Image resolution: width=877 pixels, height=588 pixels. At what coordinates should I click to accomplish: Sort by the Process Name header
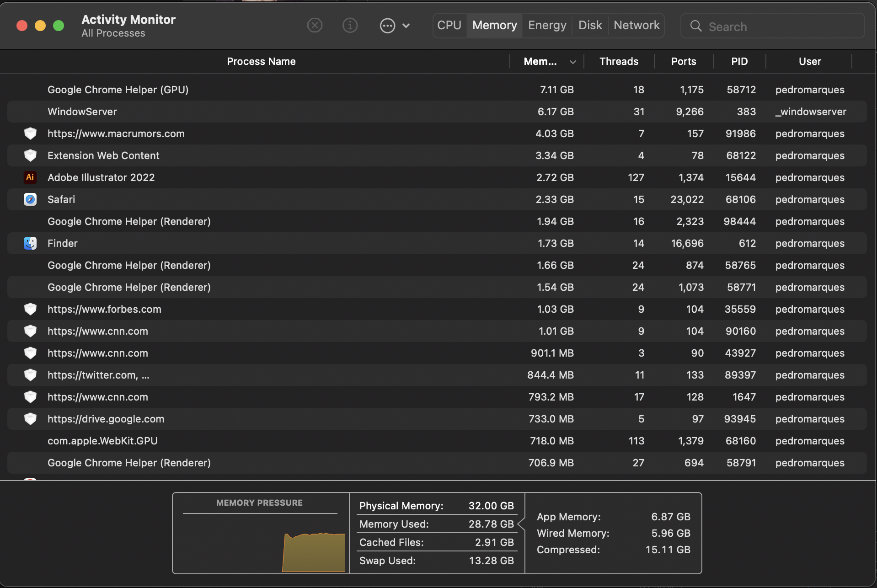coord(261,61)
